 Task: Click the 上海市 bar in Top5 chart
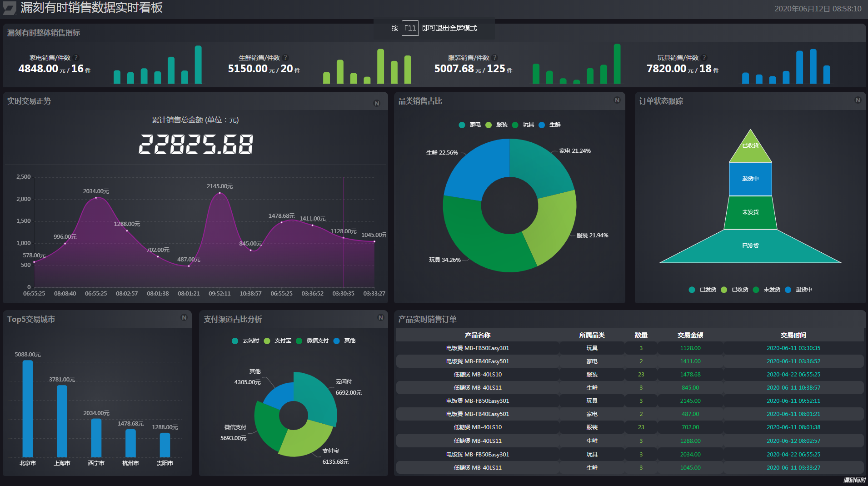click(x=62, y=421)
